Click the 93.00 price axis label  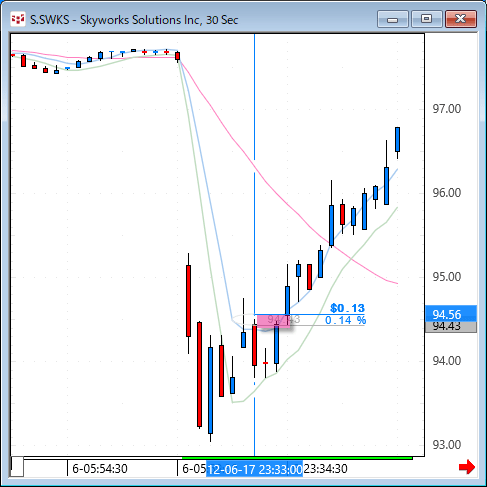point(447,445)
